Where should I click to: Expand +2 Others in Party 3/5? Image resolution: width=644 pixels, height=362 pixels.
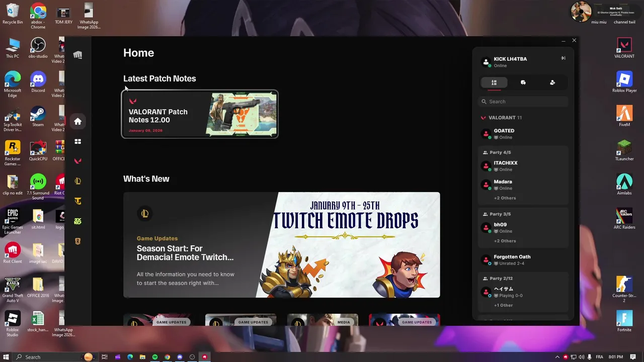[x=505, y=241]
